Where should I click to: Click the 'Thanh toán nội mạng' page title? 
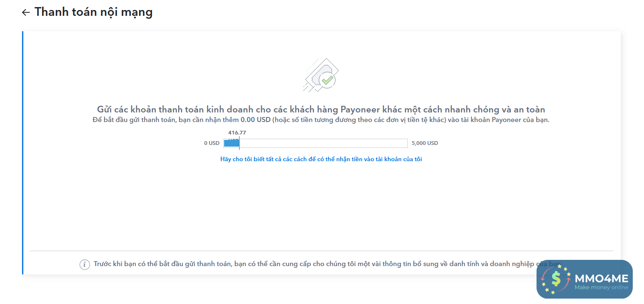(93, 12)
